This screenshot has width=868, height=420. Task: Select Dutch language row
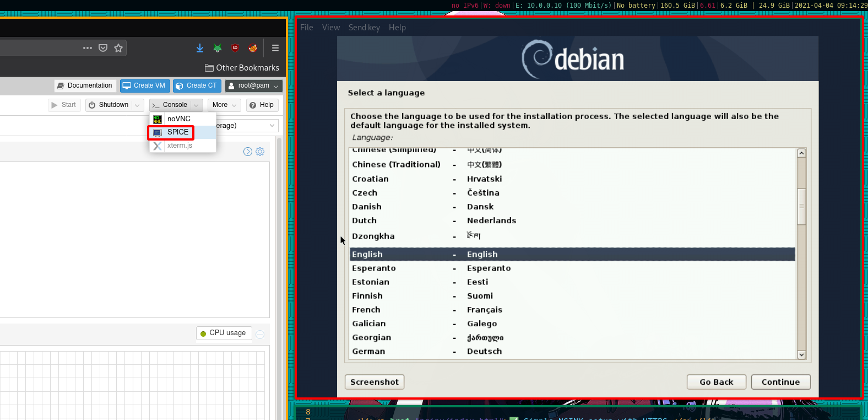(x=572, y=220)
